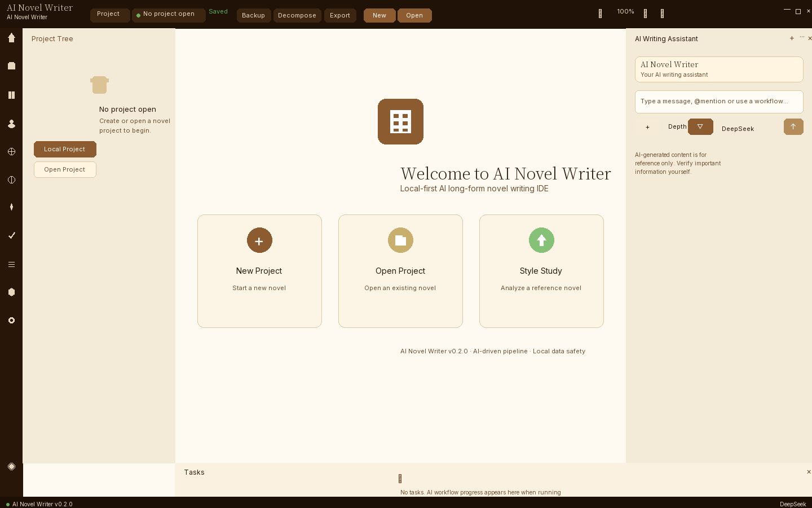Click the Local Project button
Image resolution: width=812 pixels, height=508 pixels.
[x=65, y=149]
